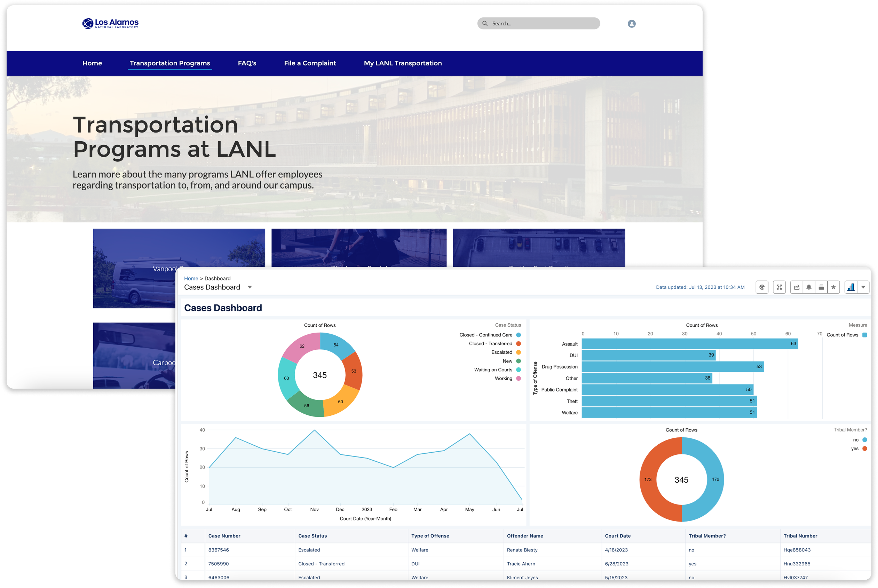This screenshot has height=588, width=878.
Task: Open the color palette theme icon
Action: (x=762, y=287)
